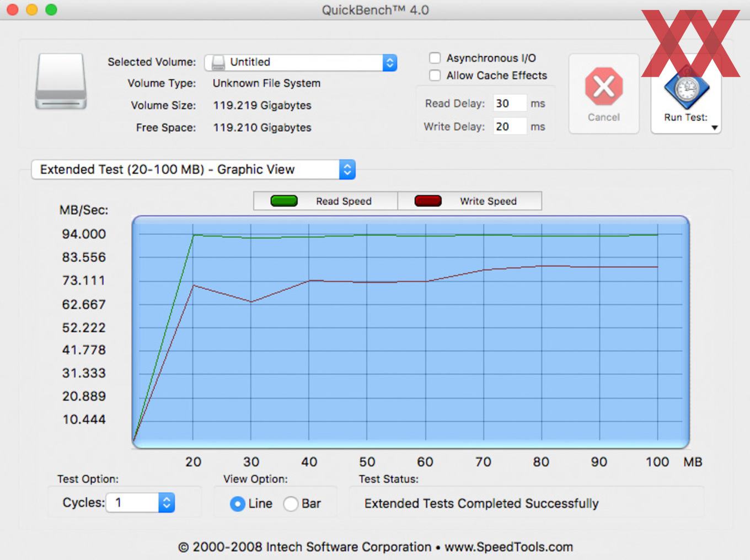This screenshot has width=750, height=560.
Task: Click the Write Delay input field
Action: click(x=510, y=126)
